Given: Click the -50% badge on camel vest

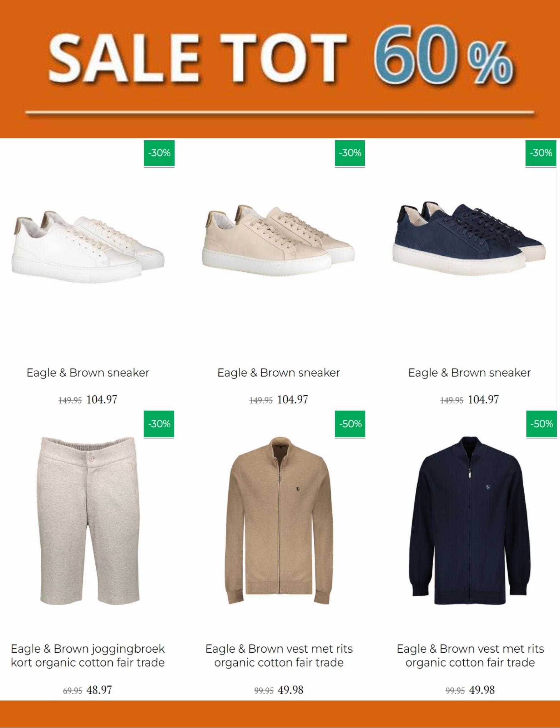Looking at the screenshot, I should point(350,424).
